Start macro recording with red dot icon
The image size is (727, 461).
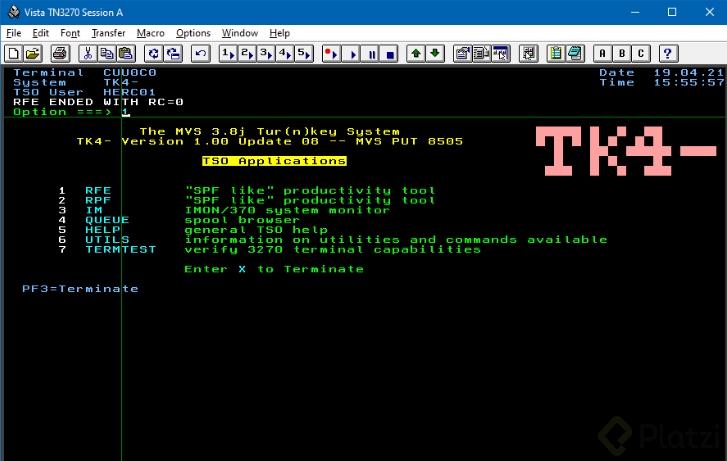pos(331,53)
